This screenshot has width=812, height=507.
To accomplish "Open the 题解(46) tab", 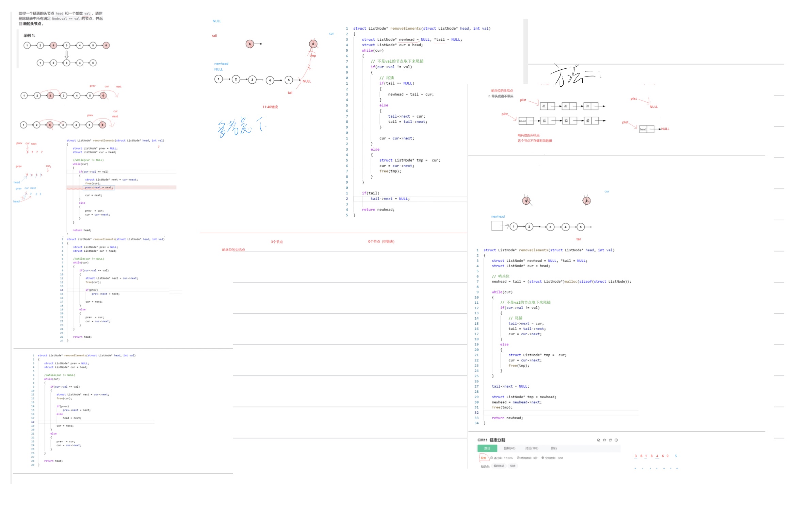I will 509,448.
